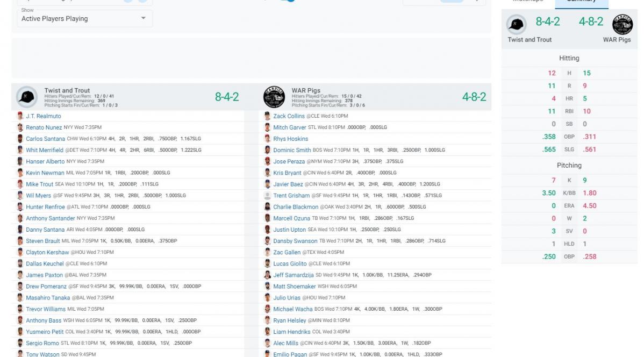Open the Dansby Swanson player link

click(295, 241)
